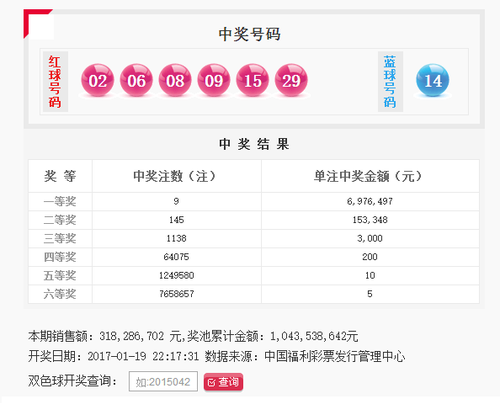The height and width of the screenshot is (403, 500).
Task: Click the draw date 2017-01-19 22:17:31
Action: (143, 356)
